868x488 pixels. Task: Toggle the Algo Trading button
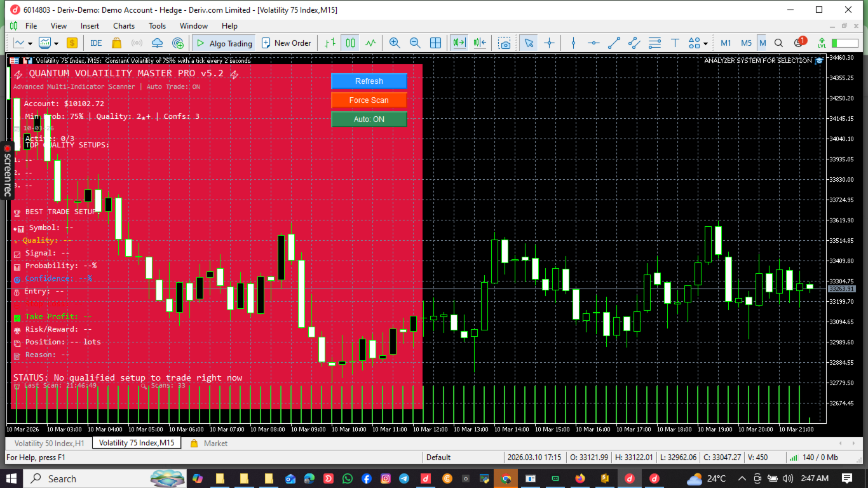point(224,43)
